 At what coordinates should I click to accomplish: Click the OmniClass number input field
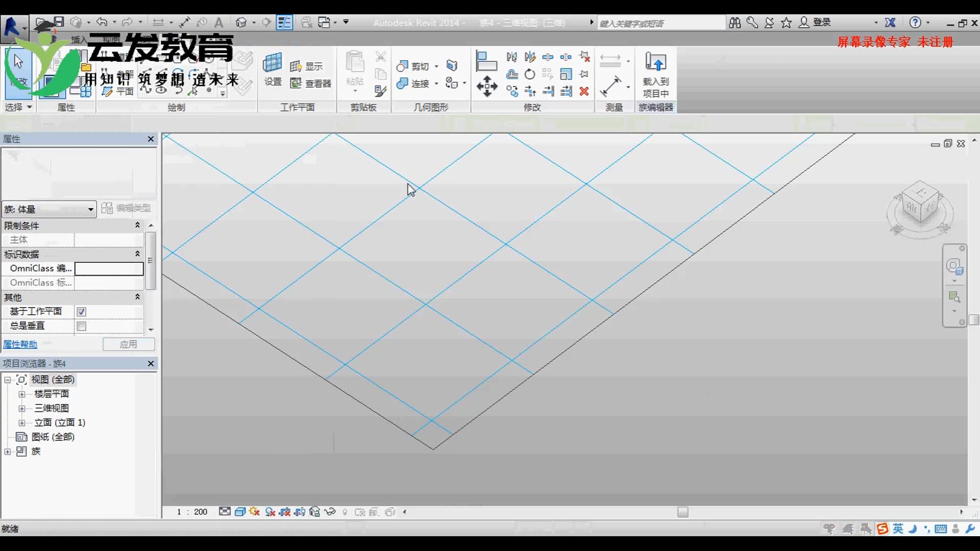(x=109, y=269)
